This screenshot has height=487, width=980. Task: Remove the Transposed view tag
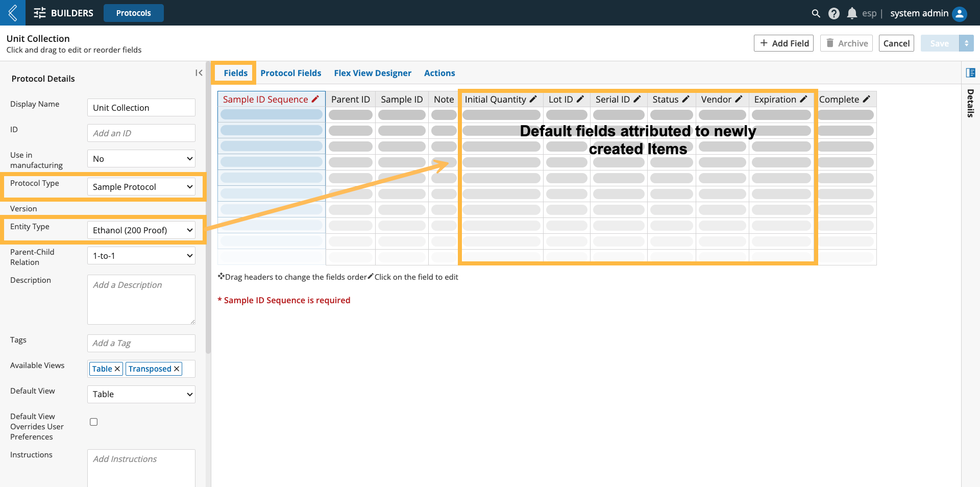(177, 369)
